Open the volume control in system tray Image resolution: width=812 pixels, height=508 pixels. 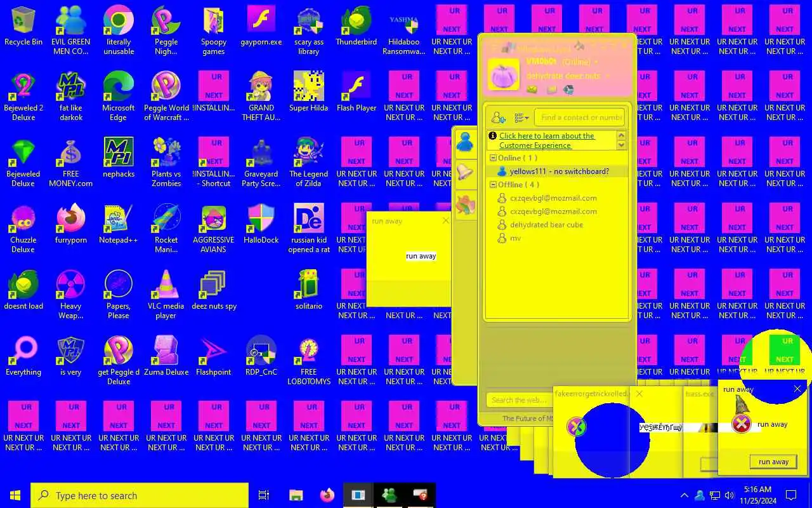730,495
